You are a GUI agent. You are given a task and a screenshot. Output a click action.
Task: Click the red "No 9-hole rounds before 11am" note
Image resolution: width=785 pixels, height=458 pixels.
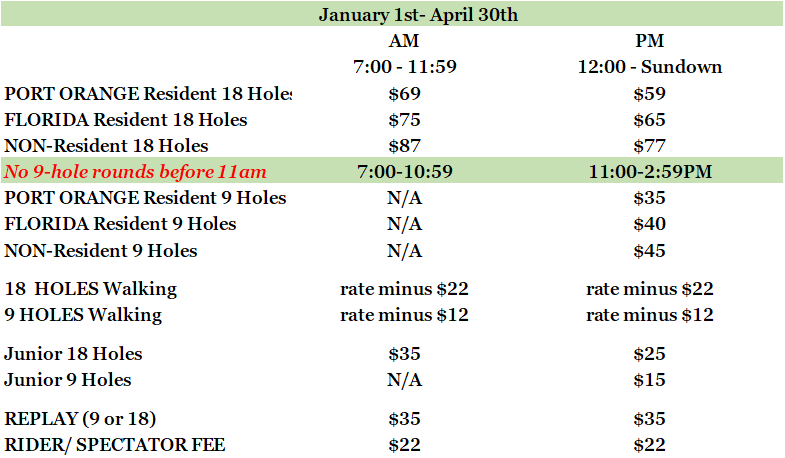(144, 172)
